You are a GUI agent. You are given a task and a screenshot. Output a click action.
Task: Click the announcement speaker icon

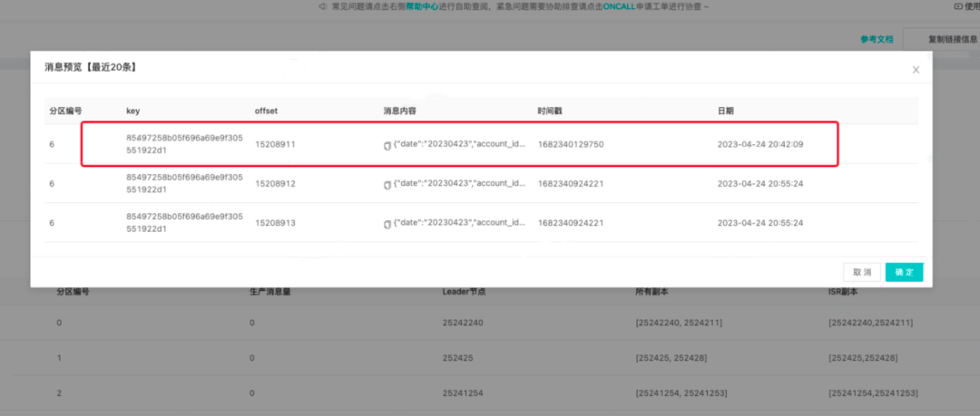322,7
